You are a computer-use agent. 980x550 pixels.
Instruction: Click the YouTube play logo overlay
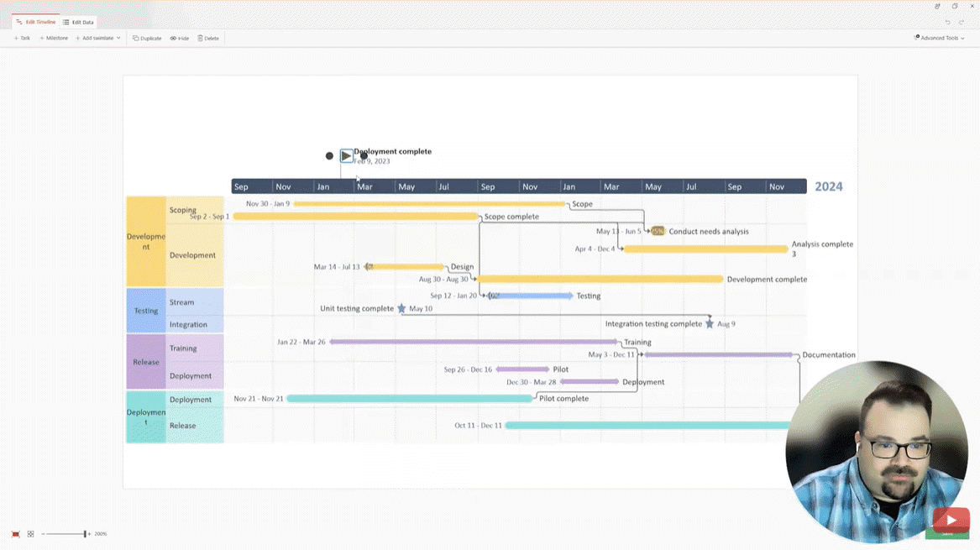pos(951,520)
